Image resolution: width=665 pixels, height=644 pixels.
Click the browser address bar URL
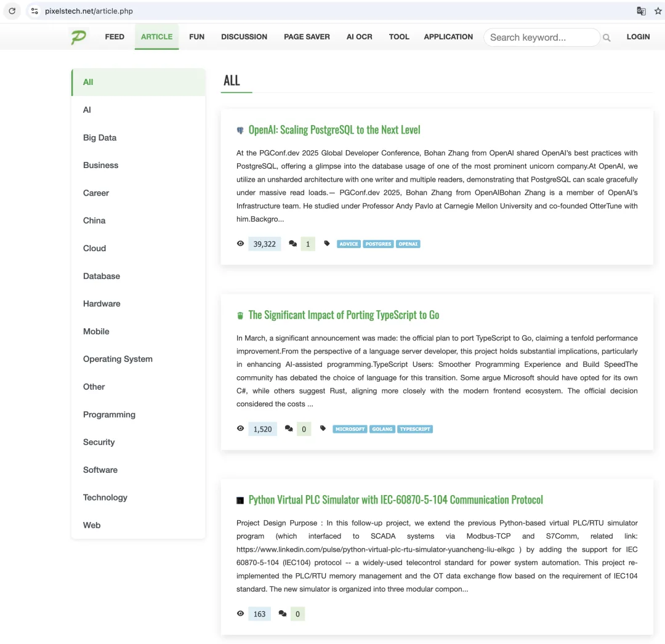(89, 11)
